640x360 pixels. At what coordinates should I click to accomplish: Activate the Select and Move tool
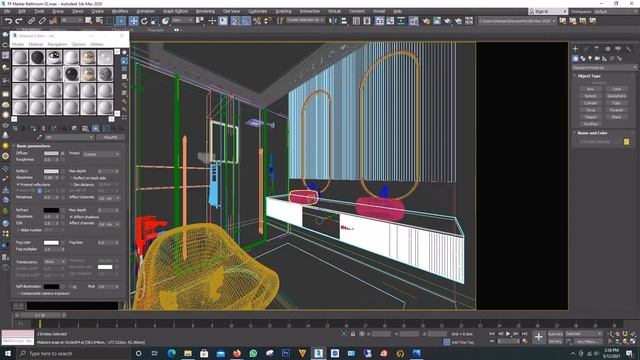(x=133, y=21)
